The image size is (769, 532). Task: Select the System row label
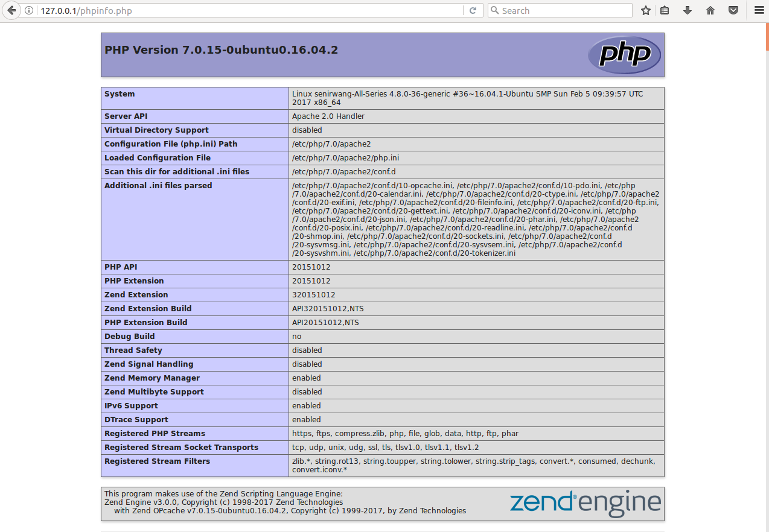120,94
